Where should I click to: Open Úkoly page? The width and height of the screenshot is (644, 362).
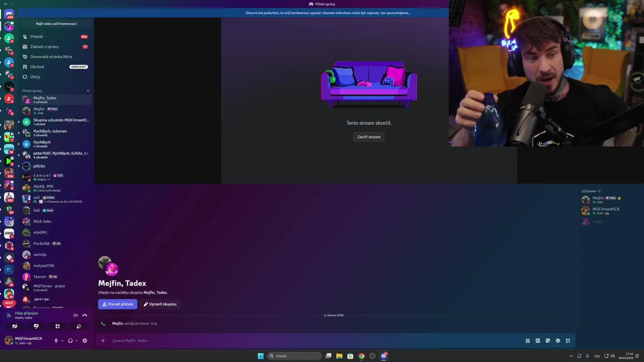pyautogui.click(x=56, y=77)
